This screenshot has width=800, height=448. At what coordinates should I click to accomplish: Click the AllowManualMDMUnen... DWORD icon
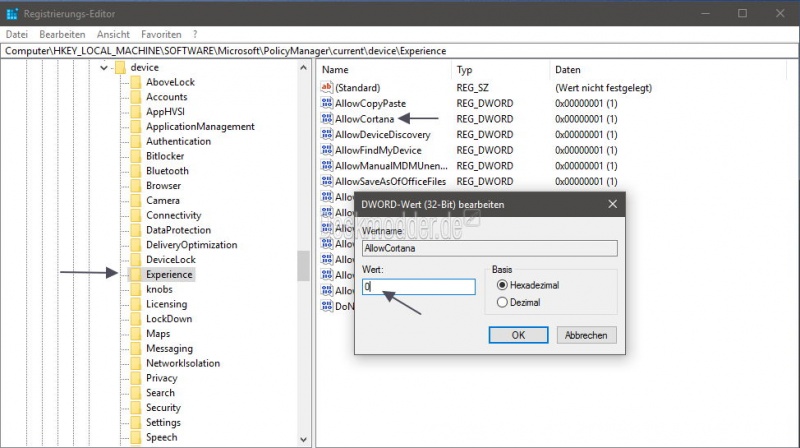tap(327, 166)
